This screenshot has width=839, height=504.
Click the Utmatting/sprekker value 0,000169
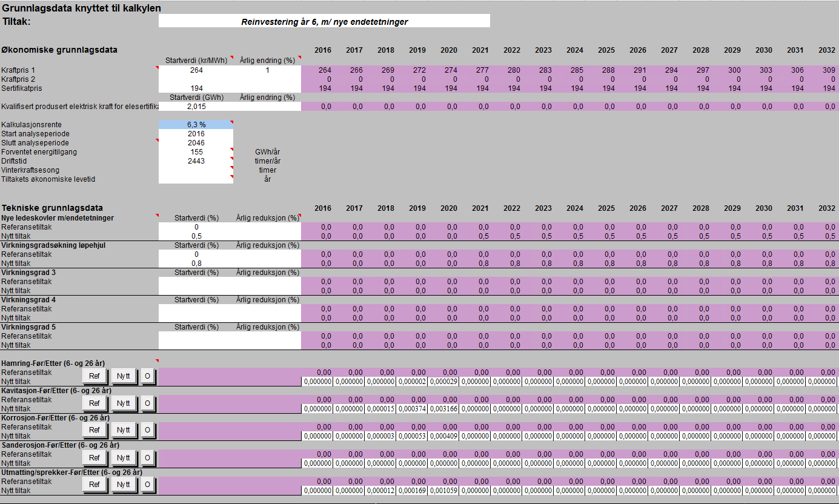(411, 491)
